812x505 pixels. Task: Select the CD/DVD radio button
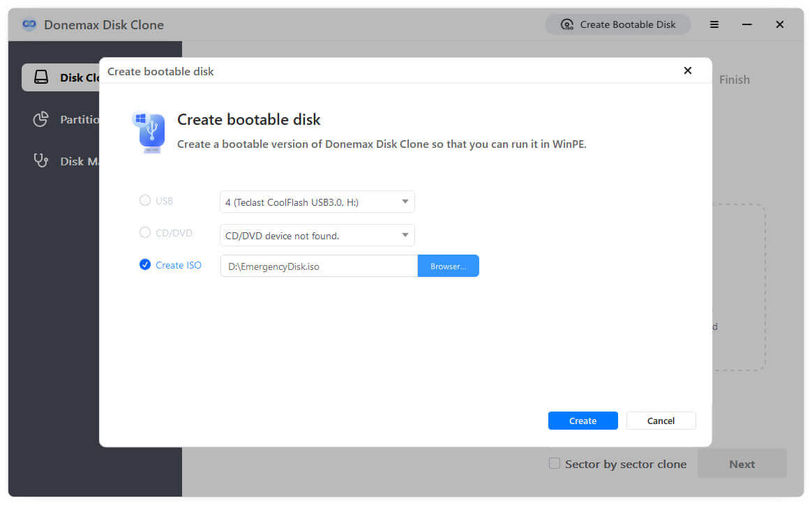pyautogui.click(x=144, y=232)
